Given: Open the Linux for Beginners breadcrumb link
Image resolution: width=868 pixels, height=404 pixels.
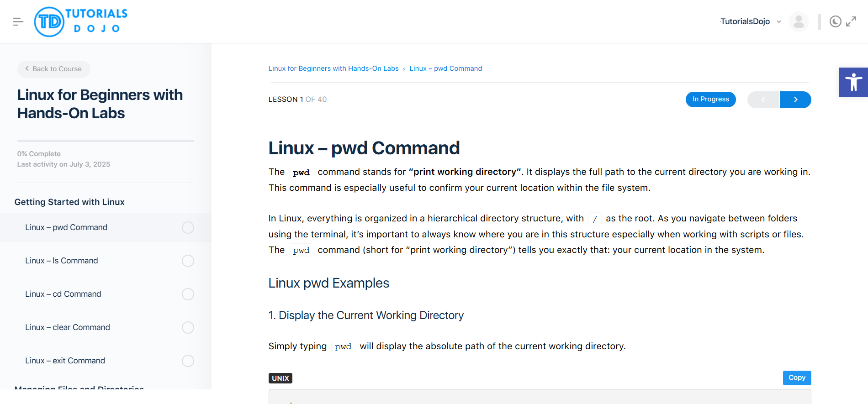Looking at the screenshot, I should pos(333,68).
